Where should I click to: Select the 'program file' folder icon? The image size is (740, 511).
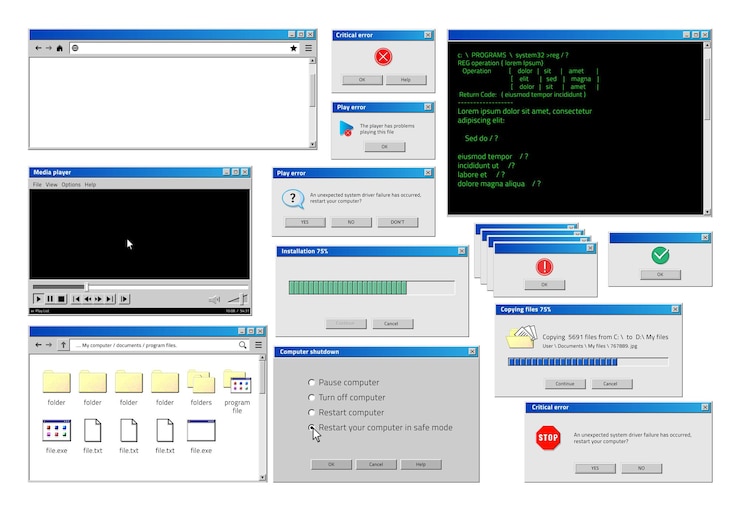coord(237,381)
